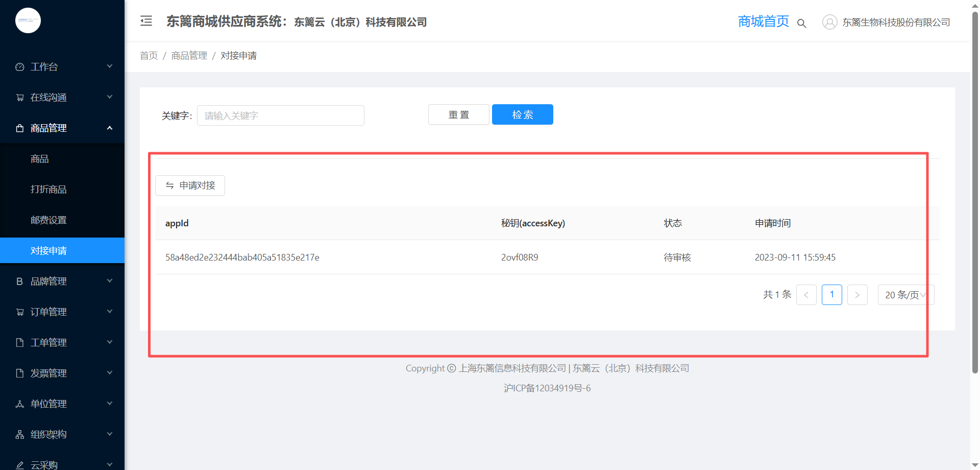Go to next page arrow
Viewport: 980px width, 470px height.
pyautogui.click(x=857, y=295)
